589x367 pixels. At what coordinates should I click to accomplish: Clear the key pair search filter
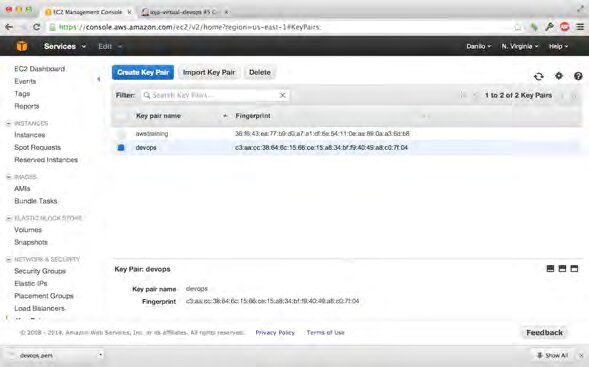tap(282, 95)
